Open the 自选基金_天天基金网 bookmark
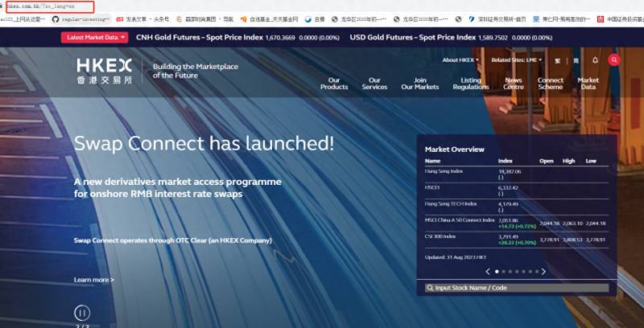 (x=270, y=19)
